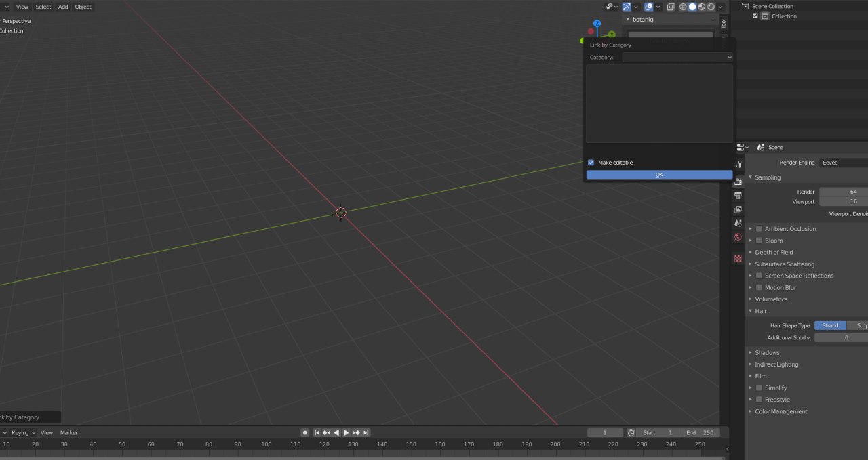Jump to the first frame
This screenshot has height=460, width=868.
click(x=317, y=433)
